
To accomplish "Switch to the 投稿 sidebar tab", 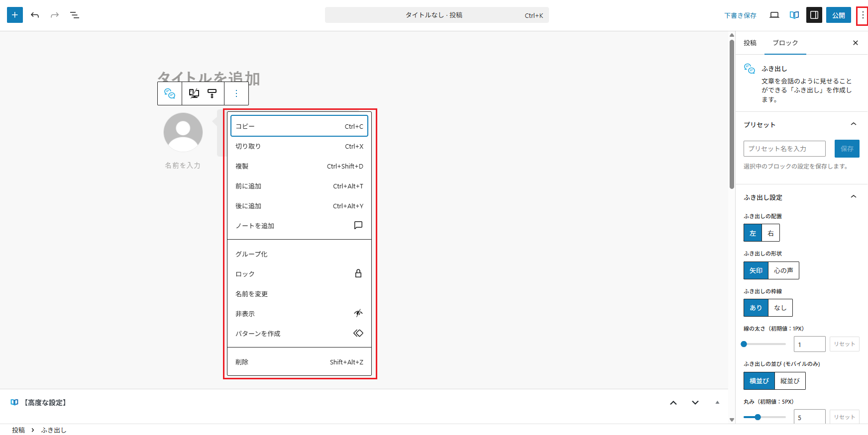I will click(x=750, y=43).
